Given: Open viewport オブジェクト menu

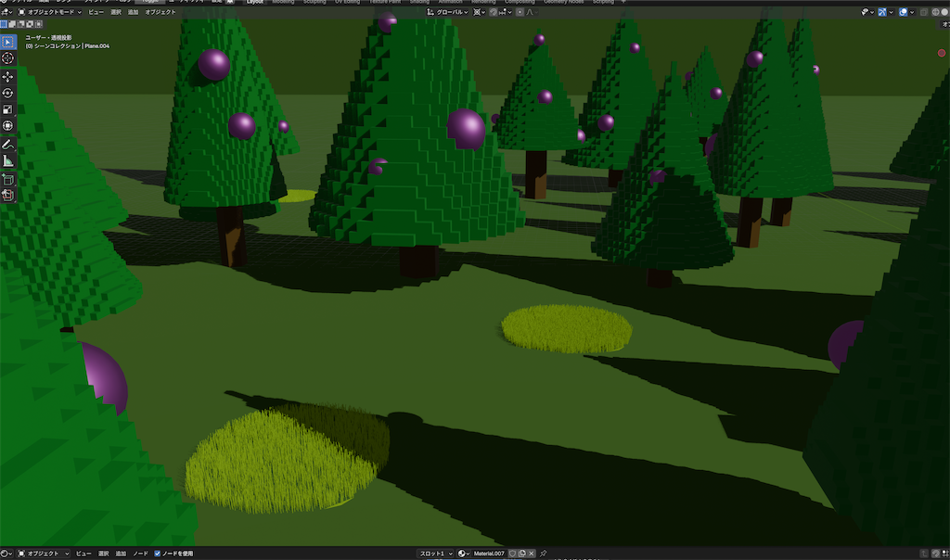Looking at the screenshot, I should coord(160,12).
